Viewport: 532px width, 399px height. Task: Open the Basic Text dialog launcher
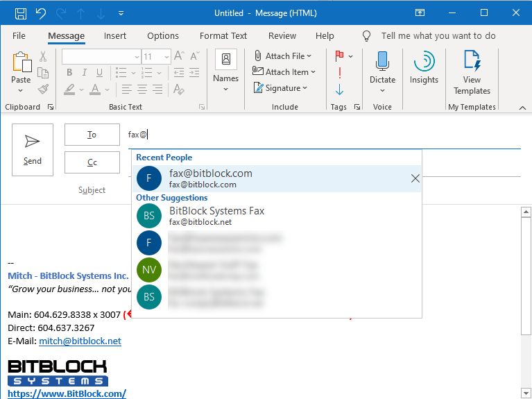click(x=202, y=107)
